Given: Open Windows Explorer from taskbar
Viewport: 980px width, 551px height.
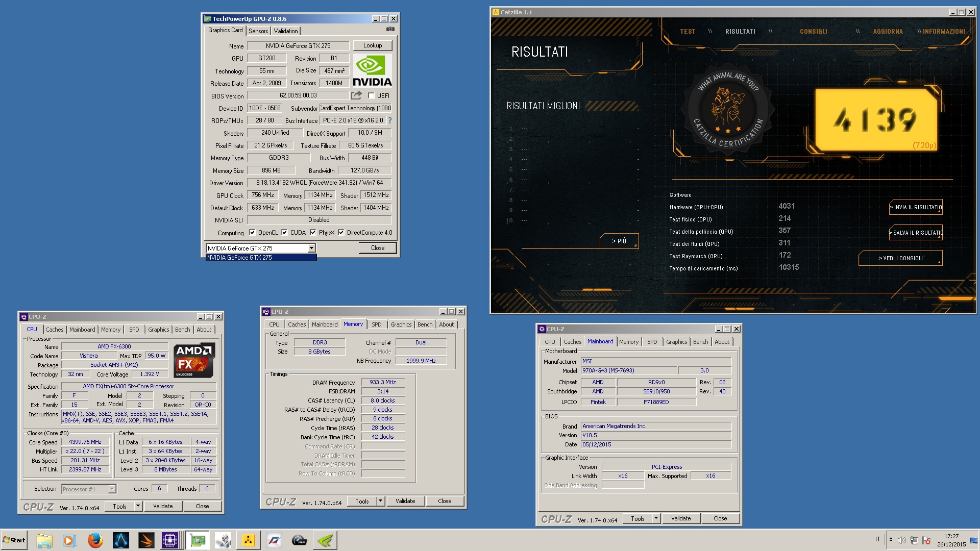Looking at the screenshot, I should (x=44, y=540).
